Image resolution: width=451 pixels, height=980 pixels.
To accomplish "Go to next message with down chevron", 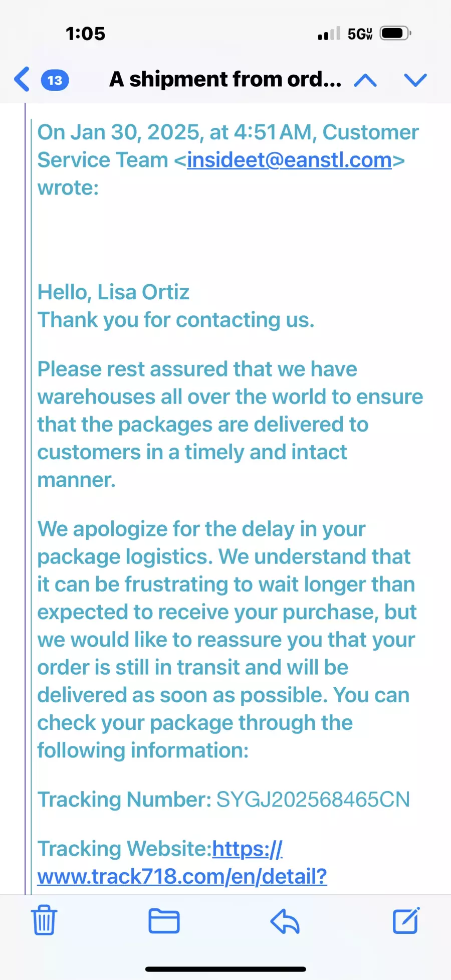I will pos(415,80).
